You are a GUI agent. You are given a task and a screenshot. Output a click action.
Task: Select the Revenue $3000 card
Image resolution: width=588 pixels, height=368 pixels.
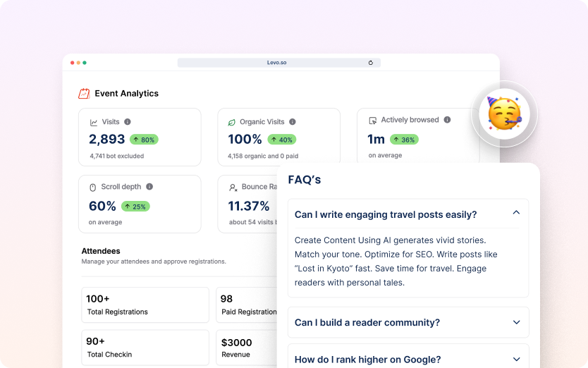click(247, 348)
